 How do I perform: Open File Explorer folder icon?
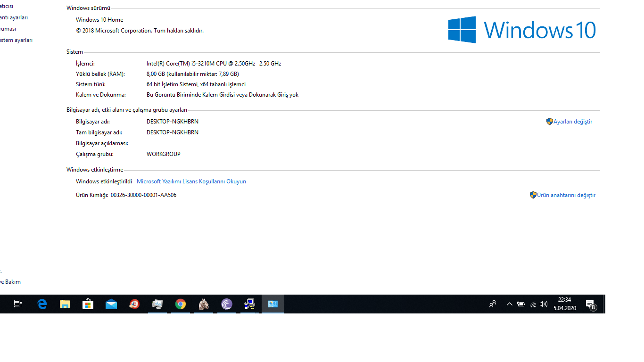pyautogui.click(x=65, y=304)
